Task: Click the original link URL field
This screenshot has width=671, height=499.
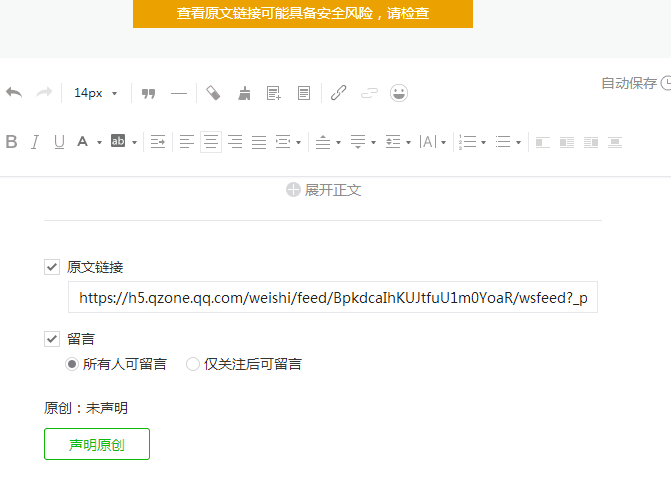Action: 333,297
